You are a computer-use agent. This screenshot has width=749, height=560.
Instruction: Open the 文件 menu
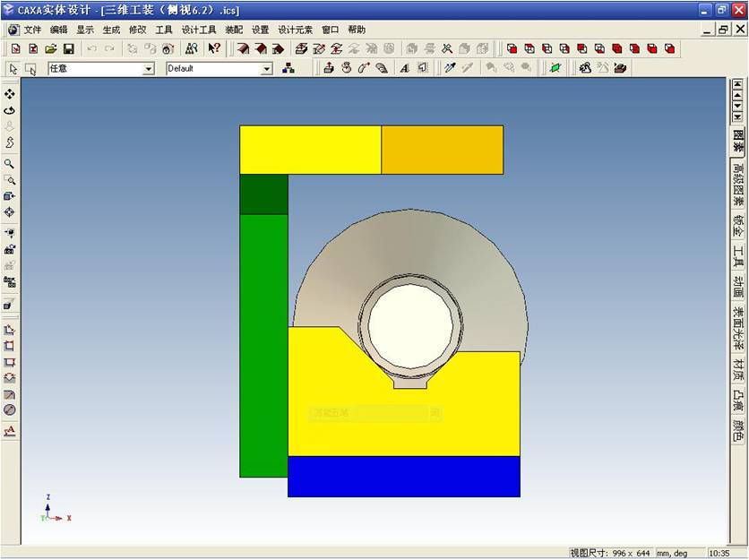(x=32, y=30)
